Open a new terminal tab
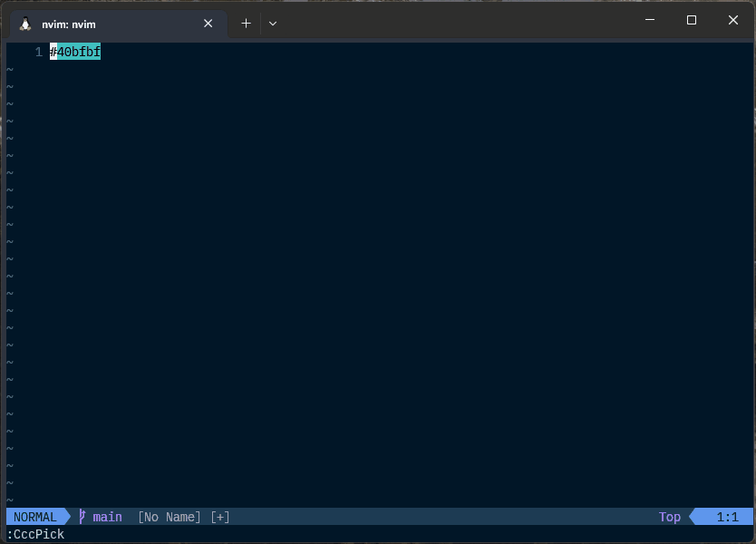 pos(246,24)
